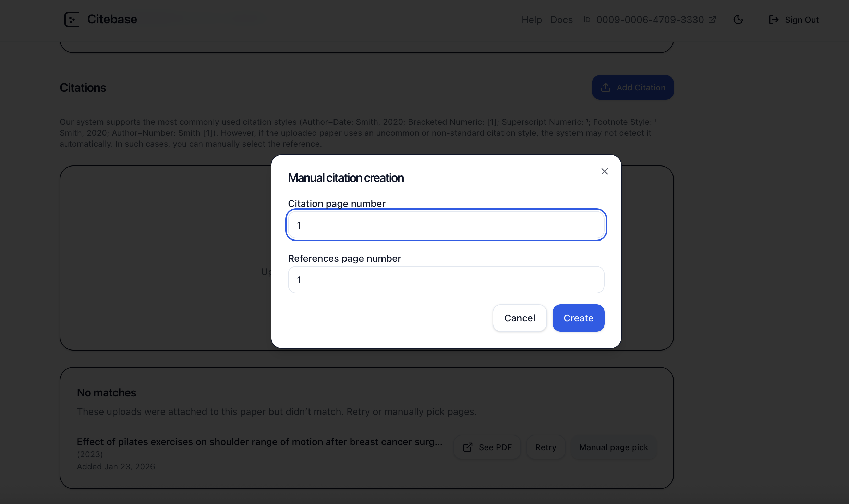Cancel the manual citation dialog
Image resolution: width=849 pixels, height=504 pixels.
519,318
